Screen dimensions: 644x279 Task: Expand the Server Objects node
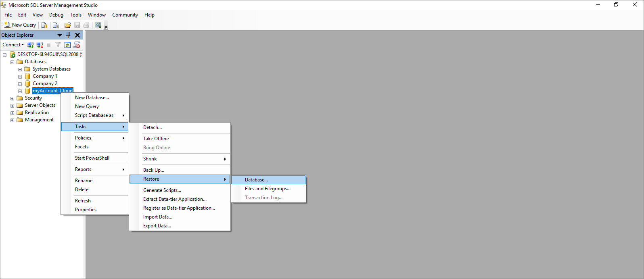tap(12, 106)
